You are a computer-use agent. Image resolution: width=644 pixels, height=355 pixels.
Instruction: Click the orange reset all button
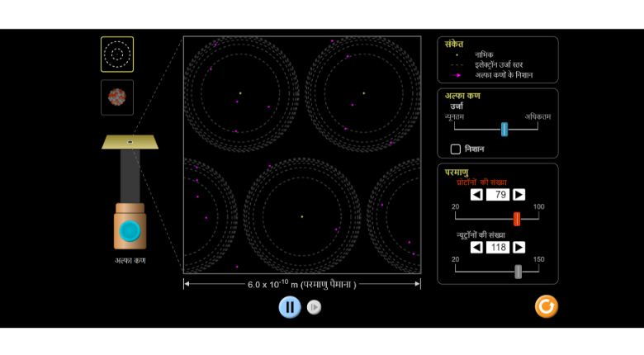coord(546,306)
